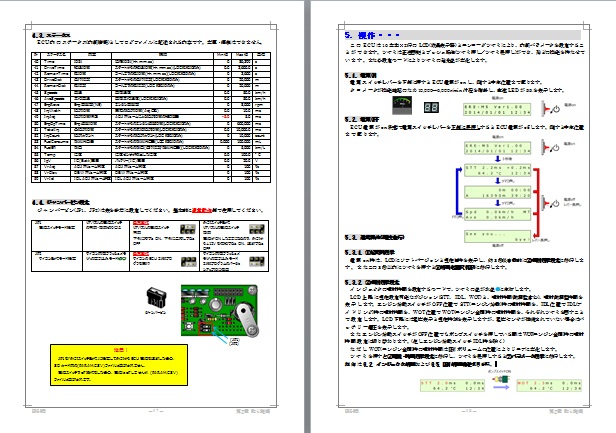Click the "FuelConsume" cell in the status table

click(x=56, y=141)
